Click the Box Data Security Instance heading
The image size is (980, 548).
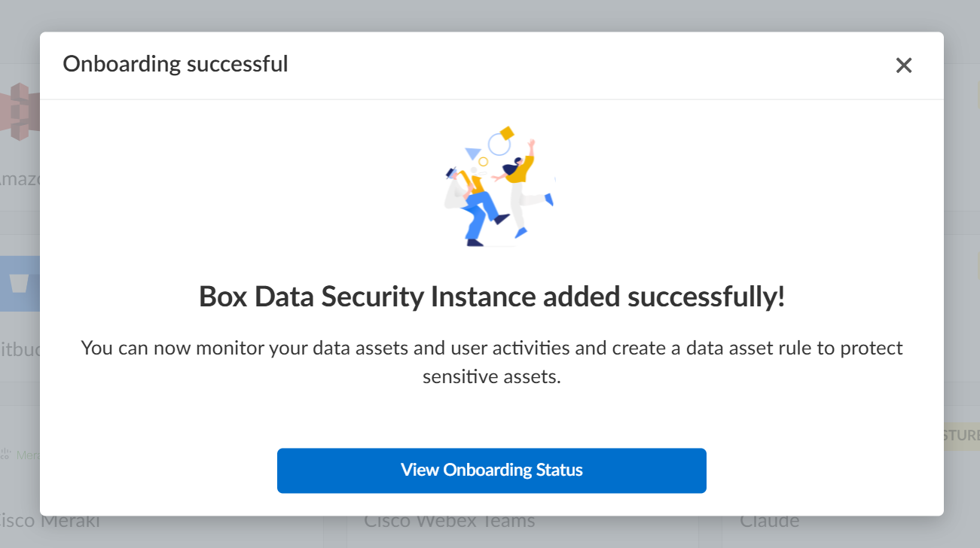[491, 297]
